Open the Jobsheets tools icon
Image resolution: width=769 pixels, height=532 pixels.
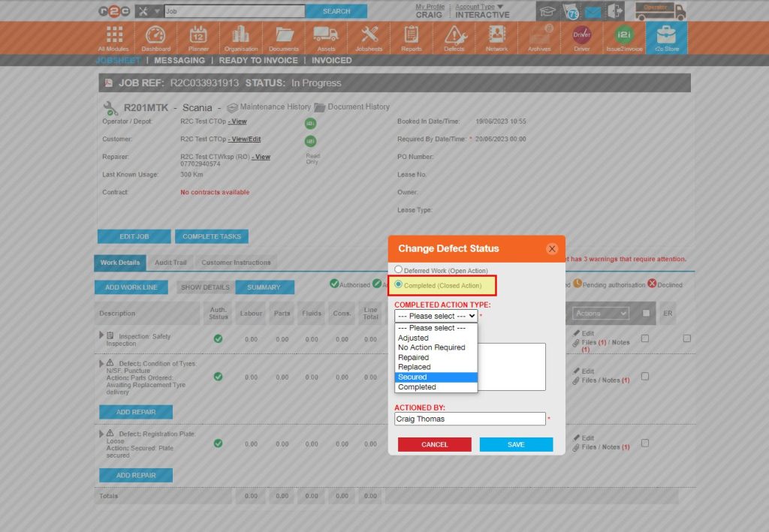point(369,38)
